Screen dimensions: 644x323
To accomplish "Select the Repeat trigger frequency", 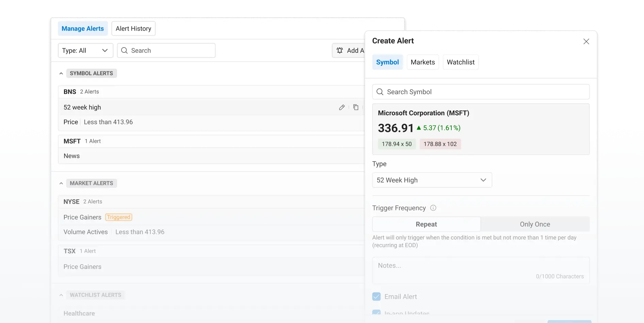I will click(426, 224).
